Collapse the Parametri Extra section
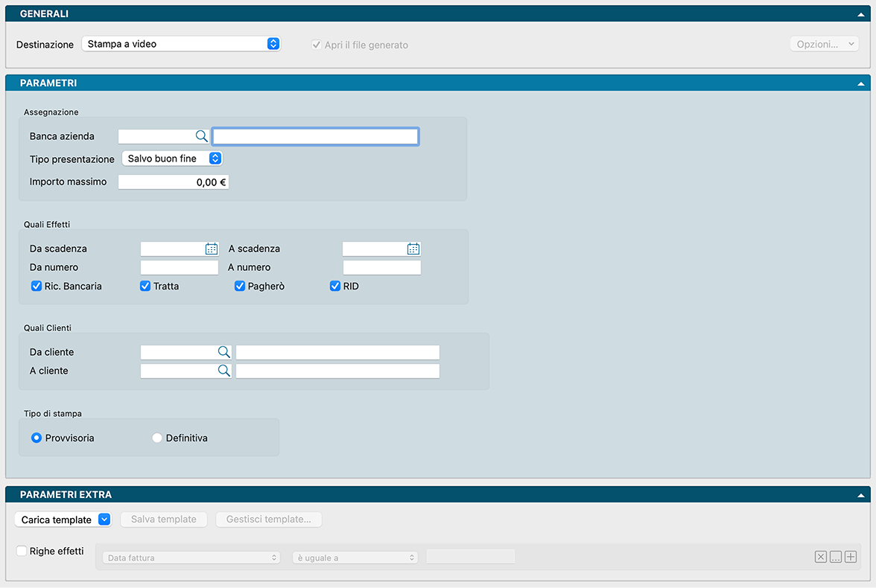 860,495
